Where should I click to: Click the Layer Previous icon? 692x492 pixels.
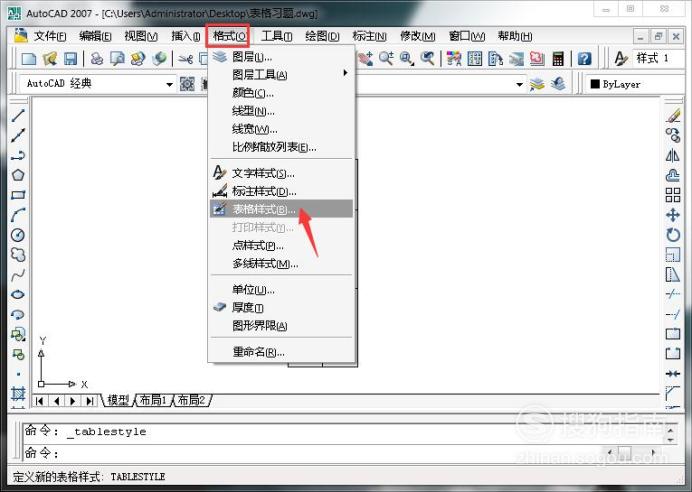[558, 83]
